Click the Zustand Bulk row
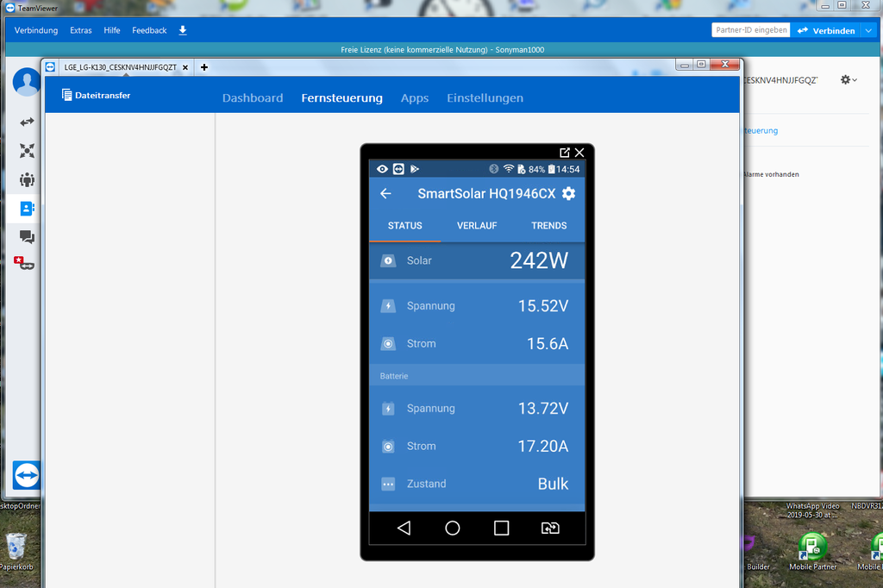 (477, 484)
